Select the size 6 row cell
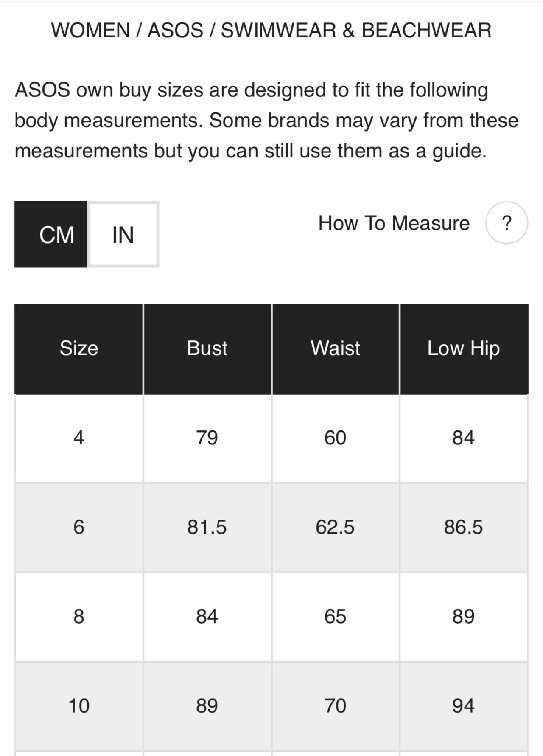This screenshot has height=756, width=543. (x=79, y=528)
